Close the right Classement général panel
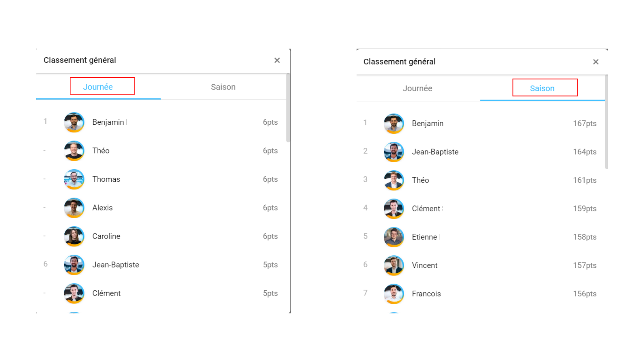Viewport: 644px width, 362px height. 595,62
